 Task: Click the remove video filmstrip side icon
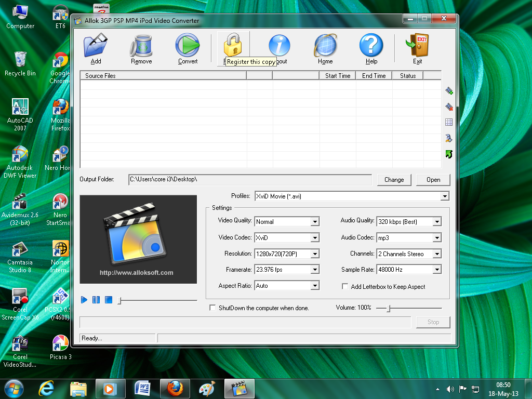click(449, 107)
